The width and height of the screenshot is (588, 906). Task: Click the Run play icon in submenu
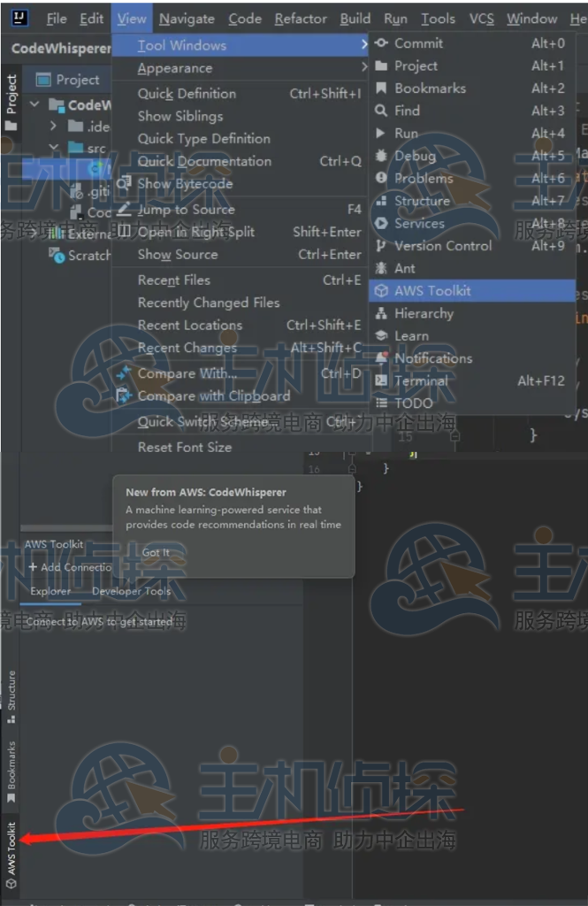[x=380, y=133]
